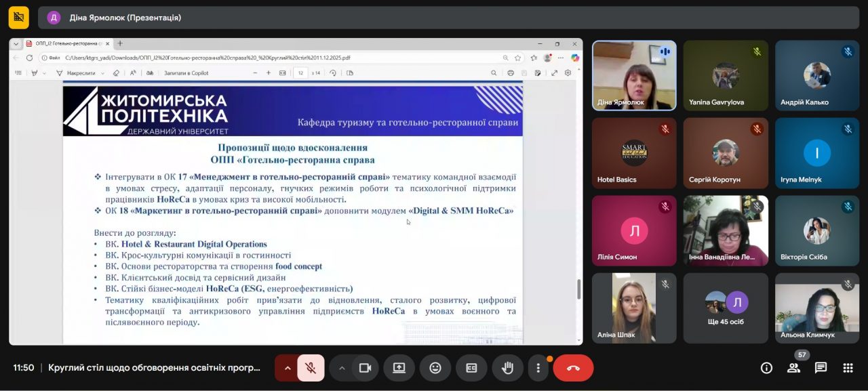
Task: Click the shared PDF browser tab
Action: (x=64, y=43)
